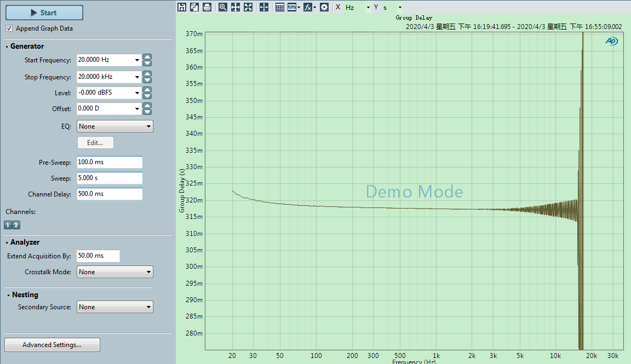Click the zoom-to-fit expand arrows icon
Screen dimensions: 631x364
pyautogui.click(x=248, y=7)
